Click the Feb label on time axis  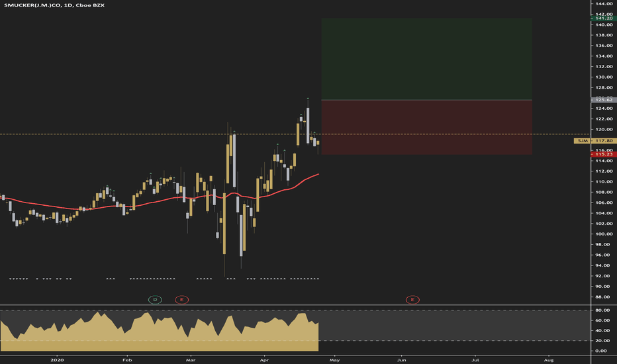126,360
